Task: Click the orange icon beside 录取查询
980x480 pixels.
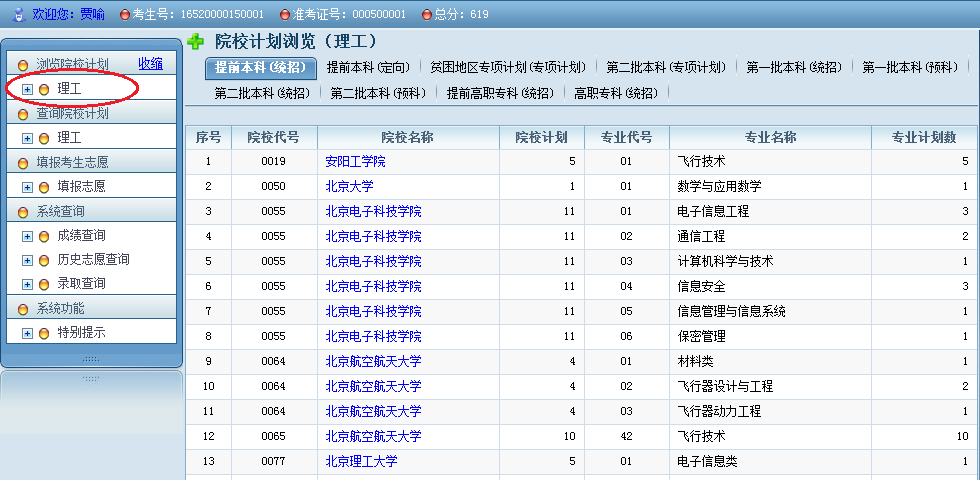Action: tap(44, 284)
